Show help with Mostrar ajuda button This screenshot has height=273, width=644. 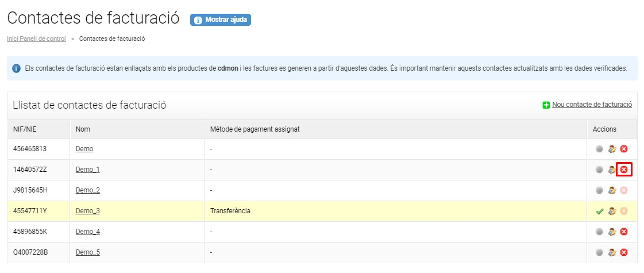coord(221,20)
